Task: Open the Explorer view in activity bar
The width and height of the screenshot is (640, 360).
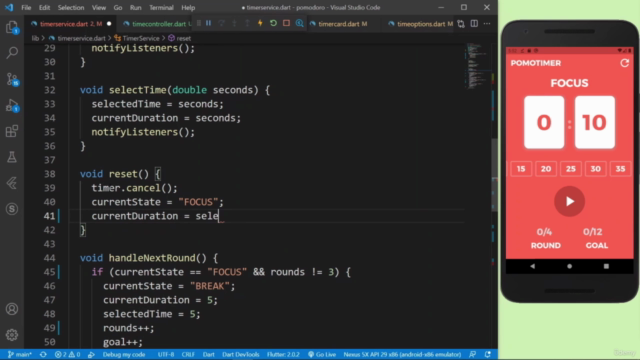Action: tap(12, 28)
